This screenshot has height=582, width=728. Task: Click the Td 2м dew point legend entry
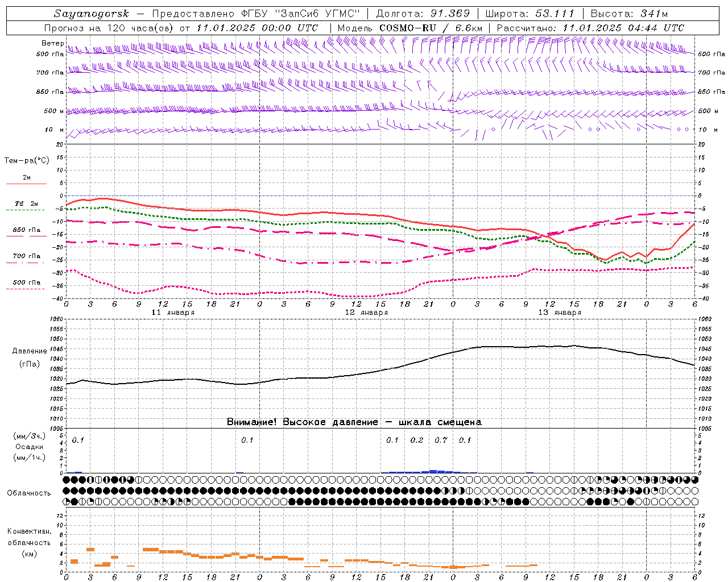point(26,203)
